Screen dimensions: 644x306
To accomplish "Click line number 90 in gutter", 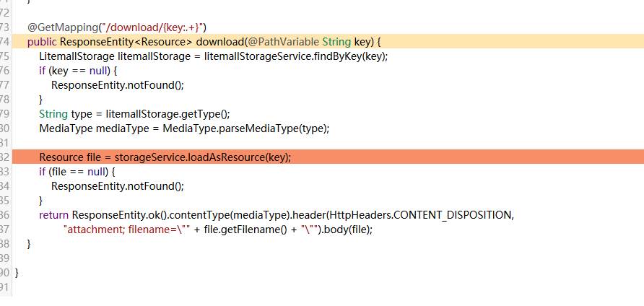I will pyautogui.click(x=5, y=272).
